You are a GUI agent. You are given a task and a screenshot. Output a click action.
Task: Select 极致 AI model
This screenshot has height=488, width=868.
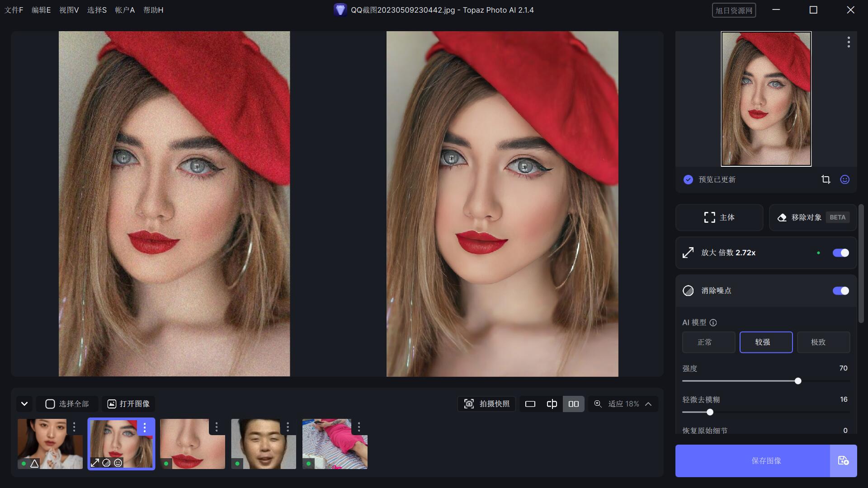[823, 342]
